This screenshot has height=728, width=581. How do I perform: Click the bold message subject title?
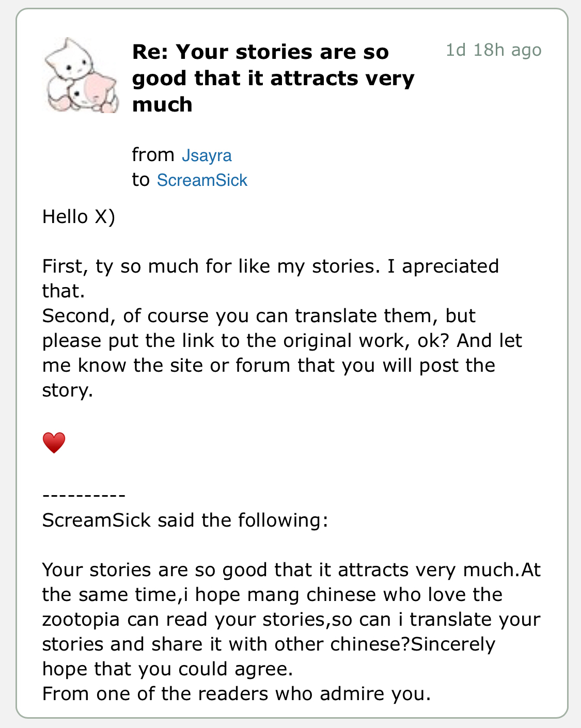pos(273,78)
